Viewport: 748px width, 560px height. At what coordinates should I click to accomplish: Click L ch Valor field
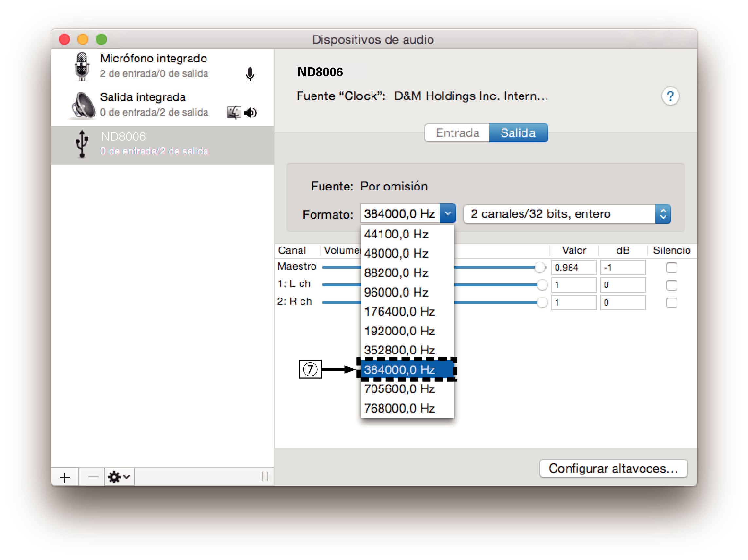pyautogui.click(x=574, y=285)
